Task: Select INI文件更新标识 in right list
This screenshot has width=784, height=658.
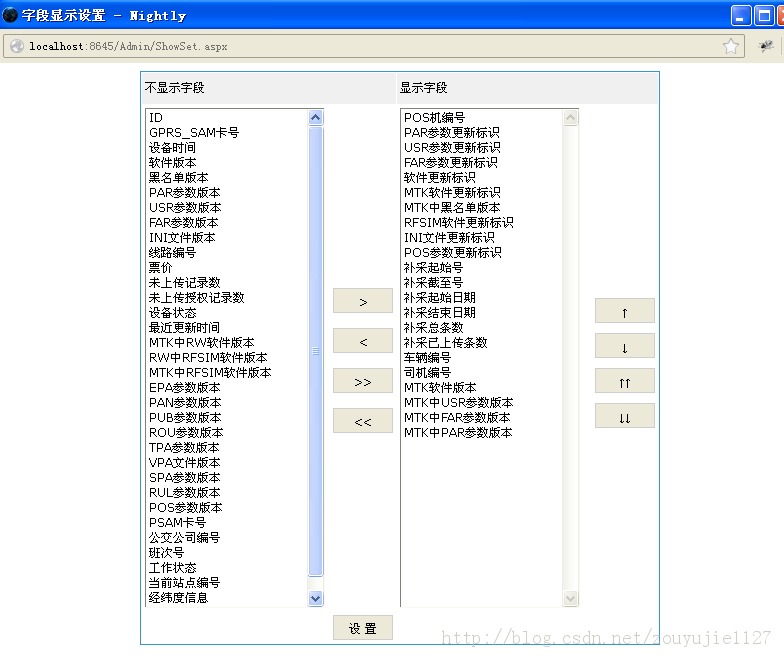Action: coord(482,238)
